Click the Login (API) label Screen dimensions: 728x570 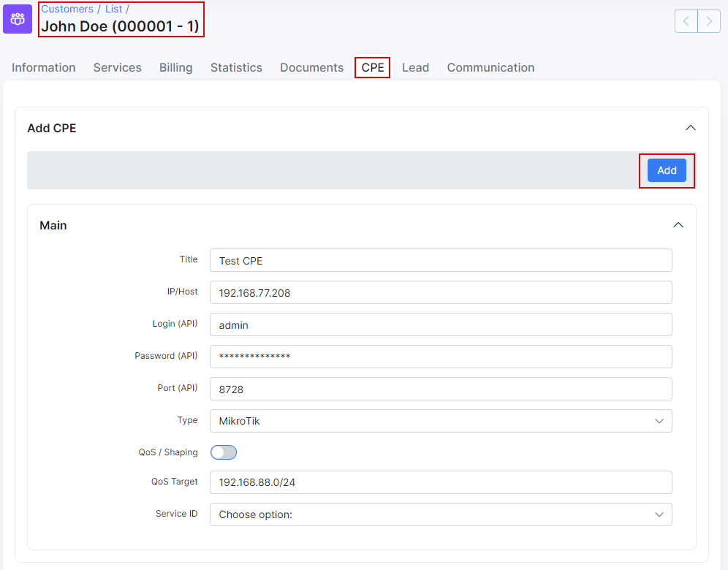[x=175, y=324]
